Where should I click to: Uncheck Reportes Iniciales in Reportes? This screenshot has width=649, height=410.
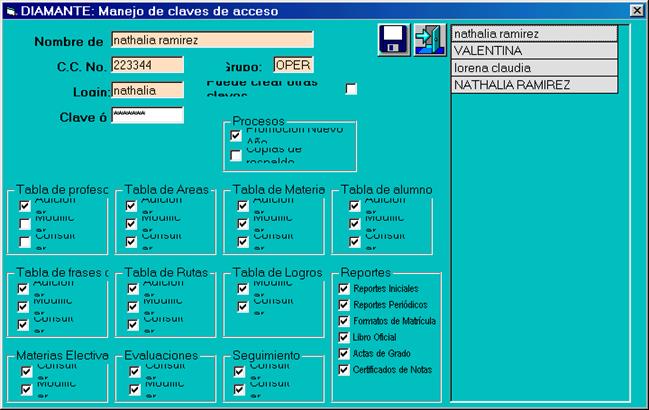[344, 288]
